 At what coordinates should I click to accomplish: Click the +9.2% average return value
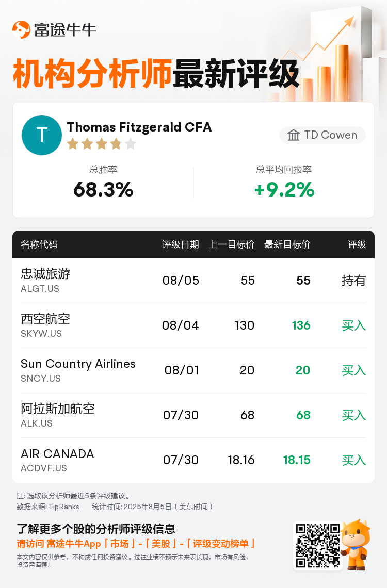click(284, 189)
